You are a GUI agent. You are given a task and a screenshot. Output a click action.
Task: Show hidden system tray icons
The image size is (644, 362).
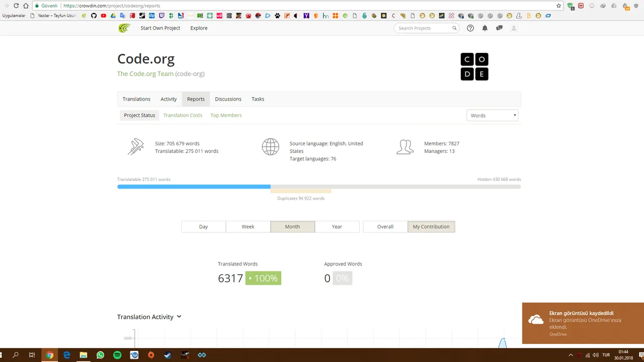[x=571, y=355]
